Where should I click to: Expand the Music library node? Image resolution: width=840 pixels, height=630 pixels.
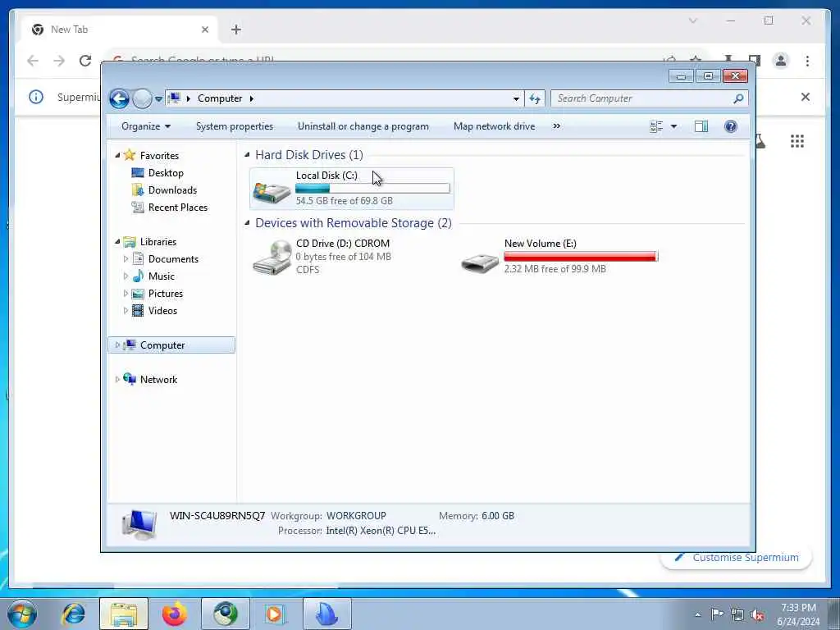[x=126, y=276]
